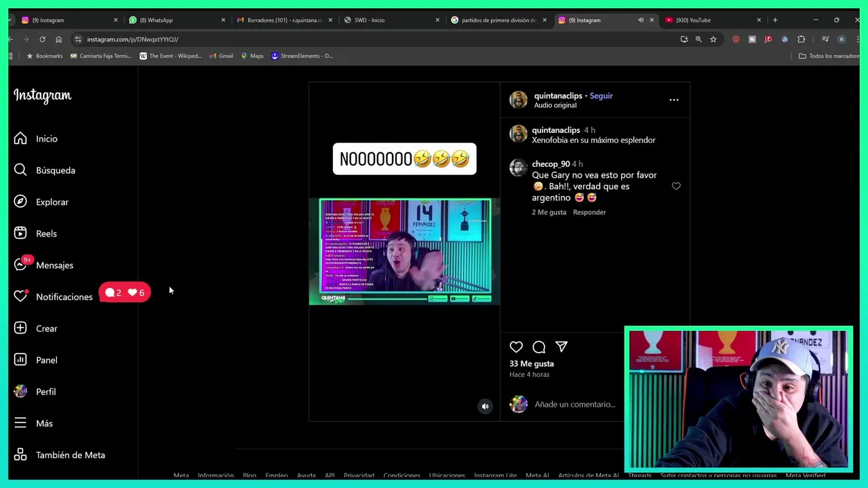This screenshot has height=488, width=868.
Task: Expand Más menu in sidebar
Action: coord(34,423)
